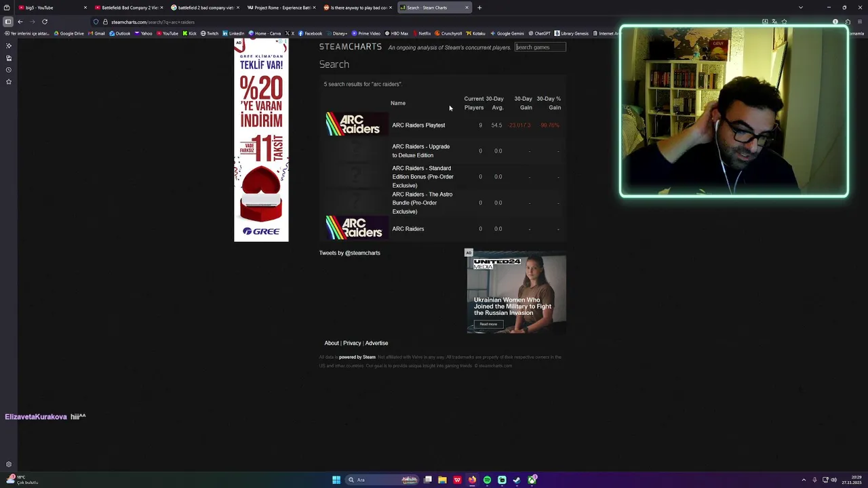The image size is (868, 488).
Task: Close the big5 - YouTube tab
Action: pyautogui.click(x=85, y=7)
